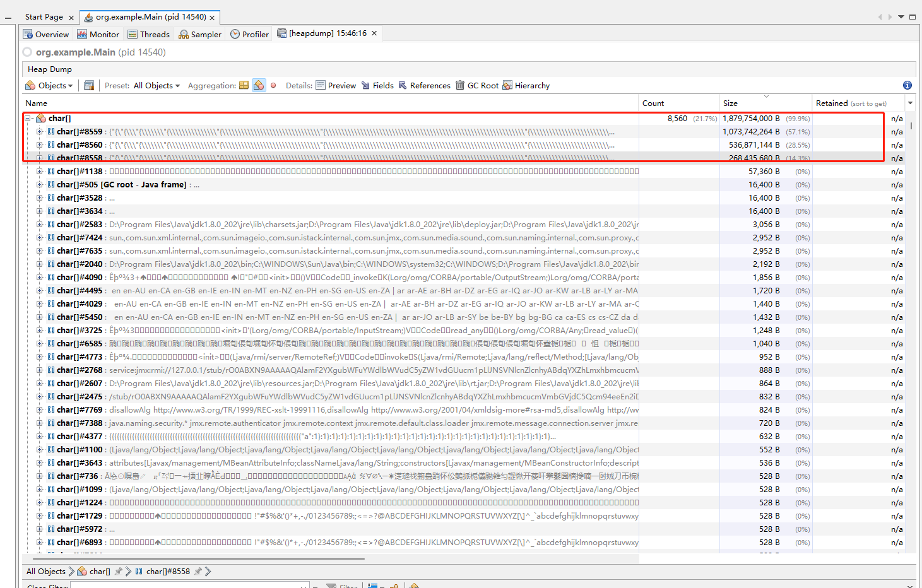Close the Start Page tab

tap(71, 18)
